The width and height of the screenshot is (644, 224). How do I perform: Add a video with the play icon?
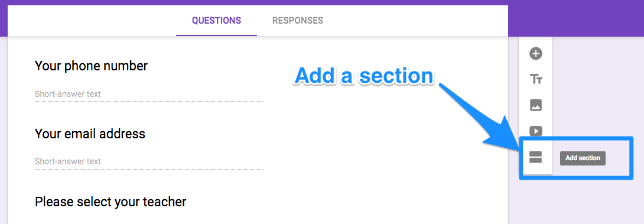tap(535, 131)
